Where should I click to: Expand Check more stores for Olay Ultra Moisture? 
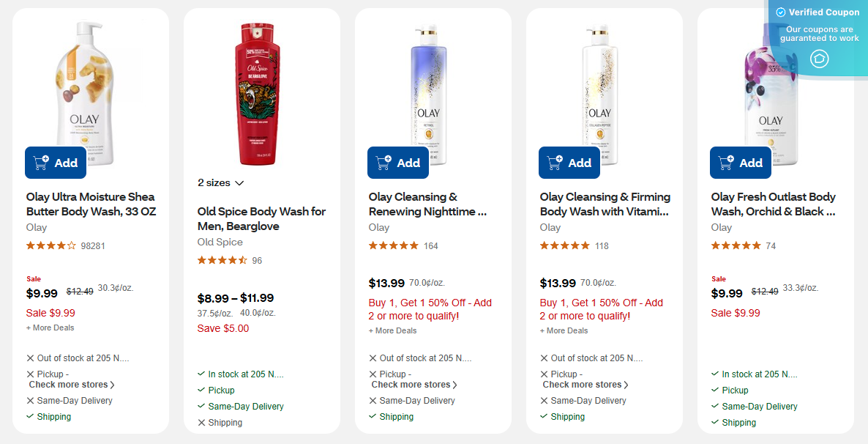tap(71, 384)
